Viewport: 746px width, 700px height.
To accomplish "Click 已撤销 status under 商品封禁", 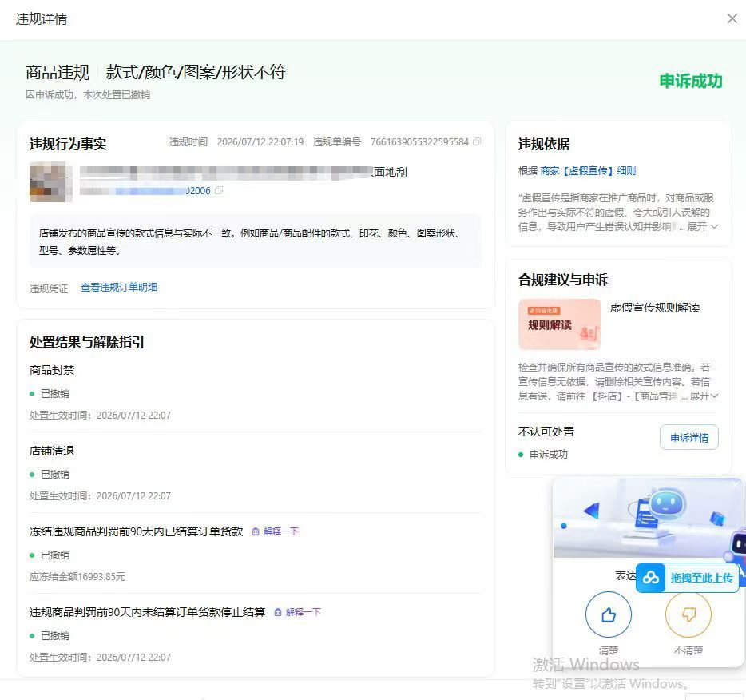I will coord(55,394).
